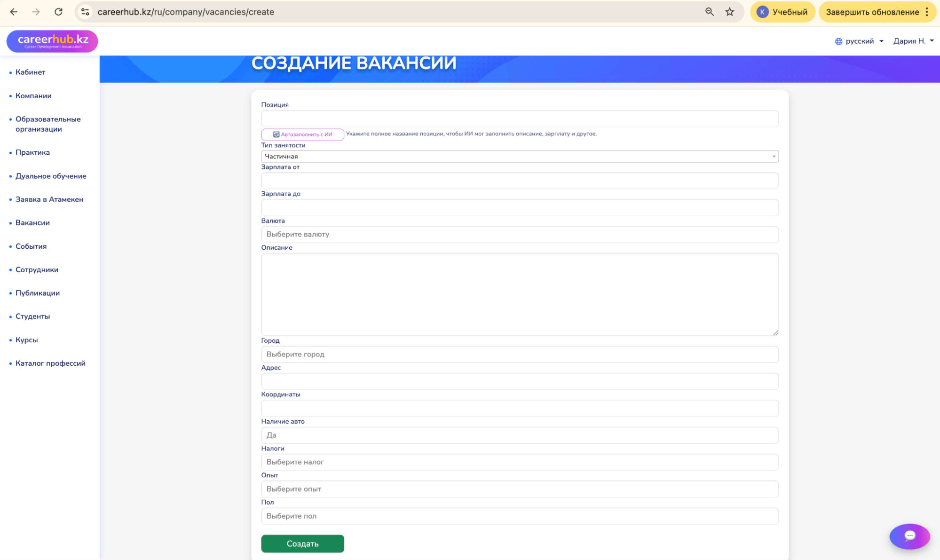Open Каталог профессий sidebar item
Image resolution: width=940 pixels, height=560 pixels.
pyautogui.click(x=50, y=363)
